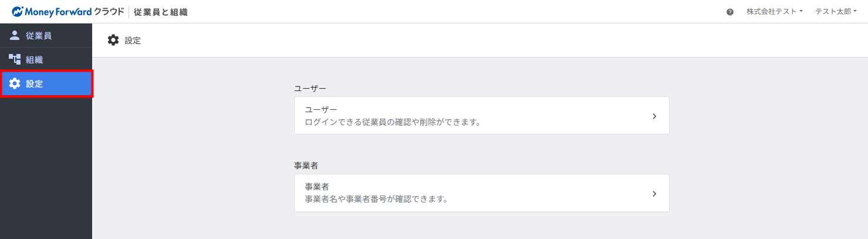Screen dimensions: 868x239
Task: Click the caret next to テスト太郎
Action: [856, 12]
